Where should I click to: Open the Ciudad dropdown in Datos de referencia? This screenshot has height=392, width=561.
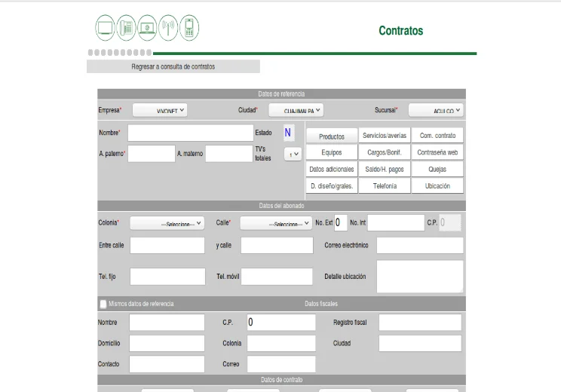click(x=296, y=110)
